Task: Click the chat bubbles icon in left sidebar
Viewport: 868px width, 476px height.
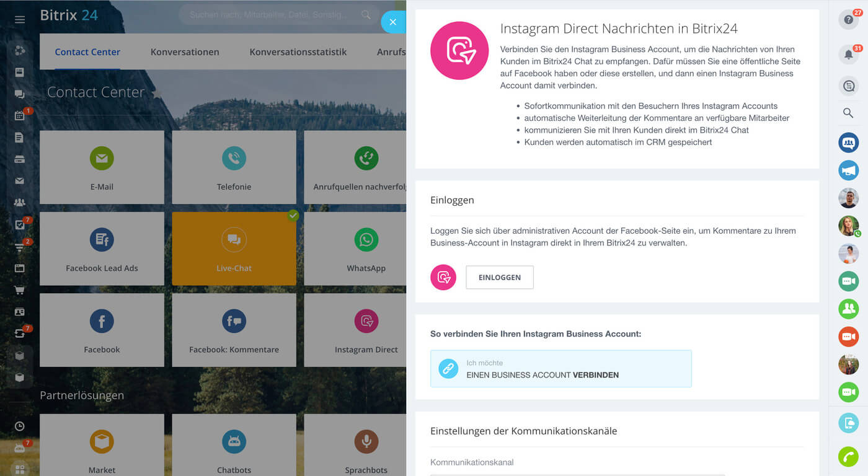Action: [19, 94]
